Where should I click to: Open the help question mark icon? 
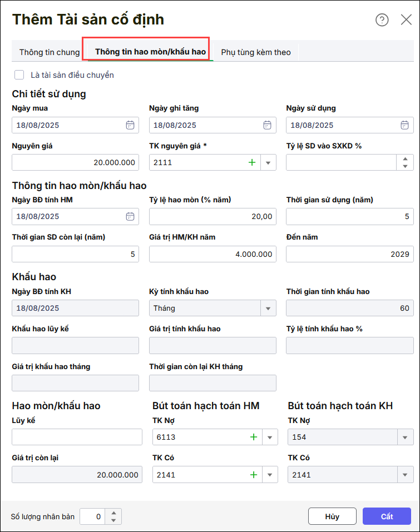382,20
